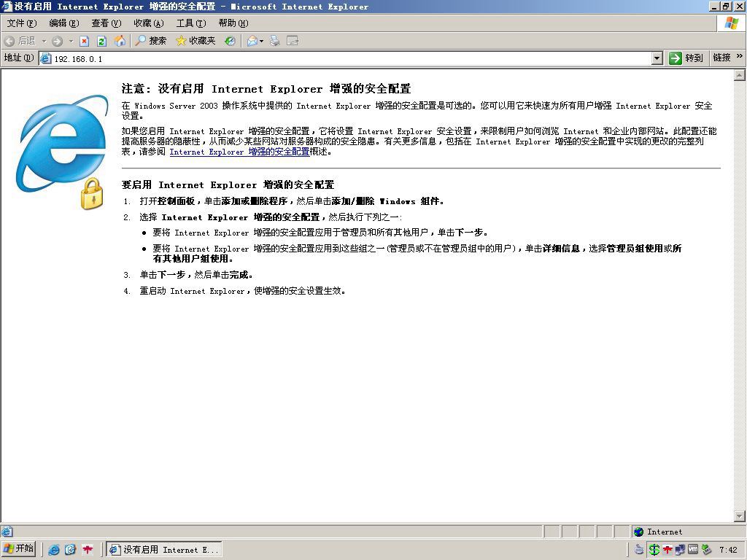Click the 转到 (Go) button
Screen dimensions: 747x560
[686, 58]
